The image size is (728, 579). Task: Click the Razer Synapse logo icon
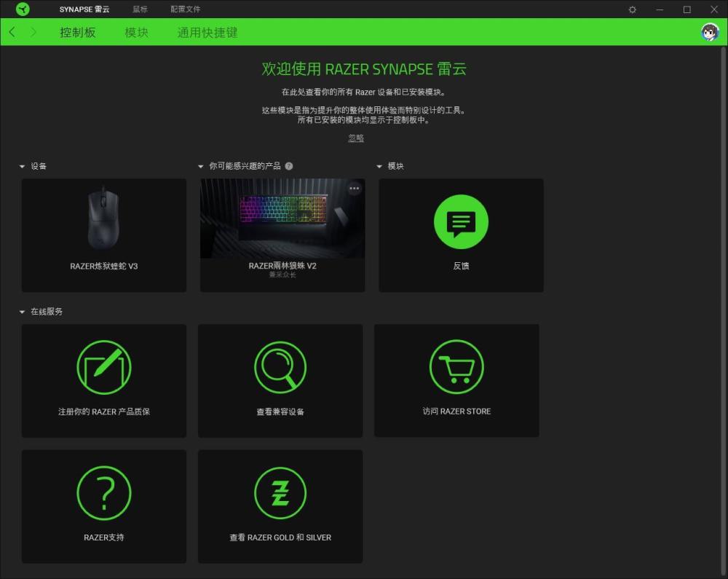click(x=23, y=9)
